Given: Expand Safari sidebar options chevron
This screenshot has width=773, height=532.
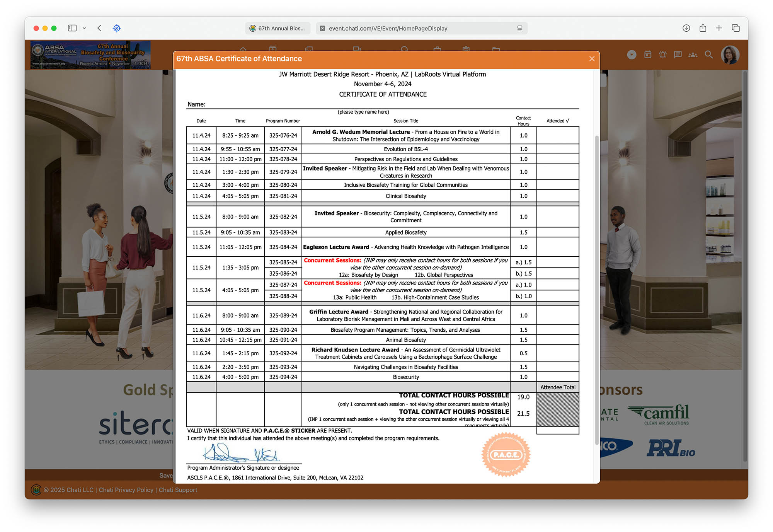Looking at the screenshot, I should pyautogui.click(x=84, y=28).
